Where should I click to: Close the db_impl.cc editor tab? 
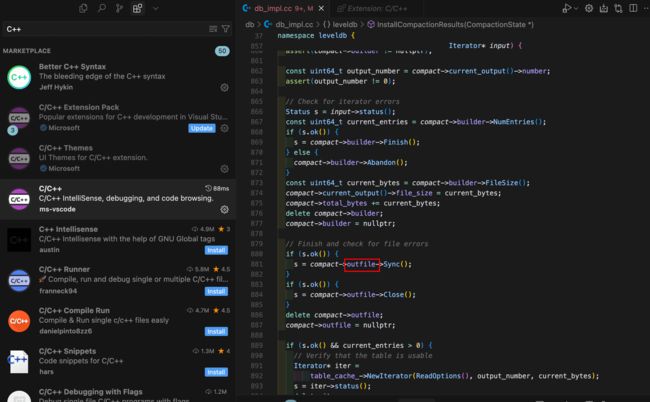tap(321, 8)
